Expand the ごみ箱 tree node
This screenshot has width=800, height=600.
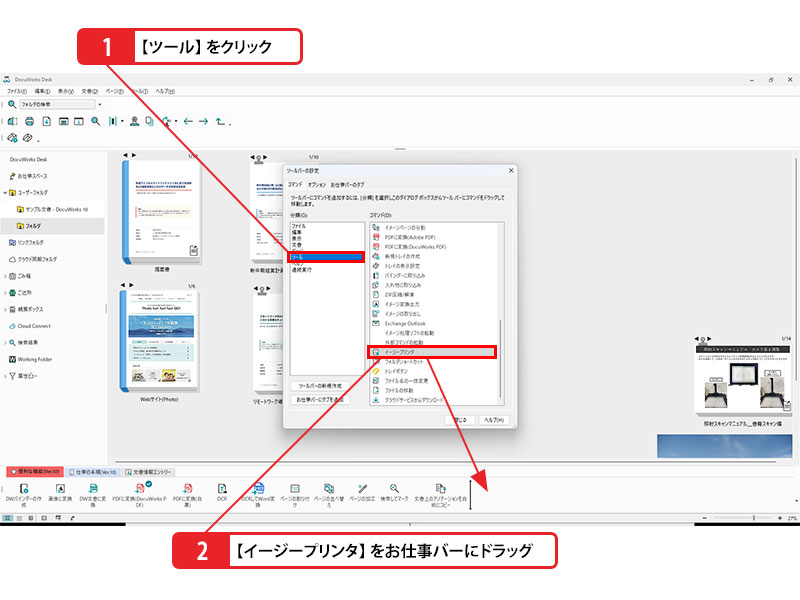(5, 276)
